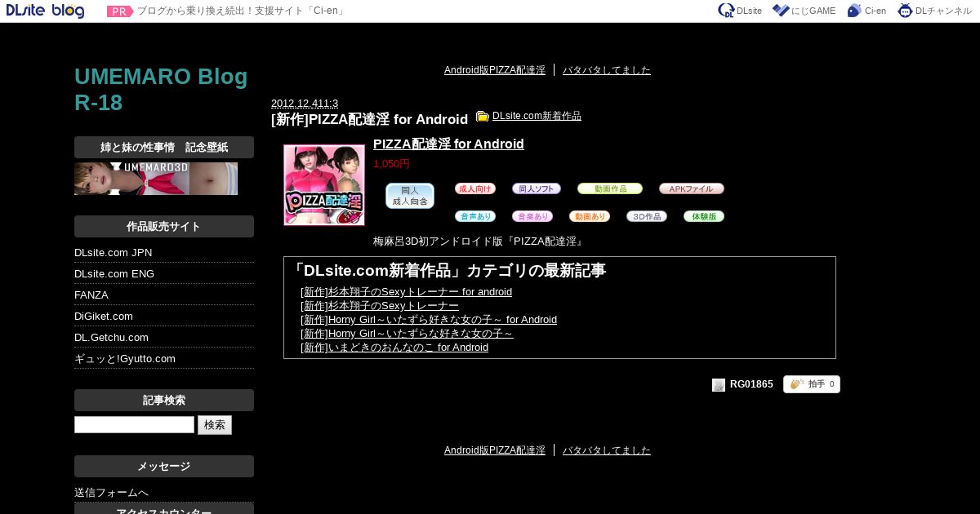This screenshot has width=980, height=514.
Task: Click the RG01865 author name
Action: click(751, 385)
